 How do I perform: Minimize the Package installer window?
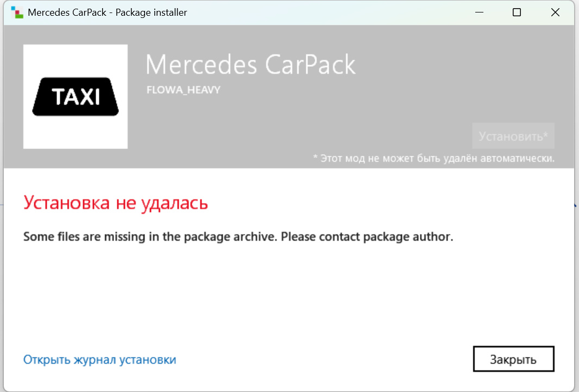(x=479, y=12)
